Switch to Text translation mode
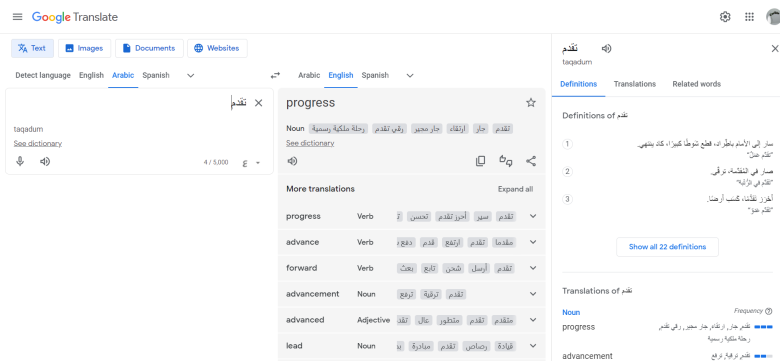Image resolution: width=780 pixels, height=361 pixels. (x=32, y=48)
